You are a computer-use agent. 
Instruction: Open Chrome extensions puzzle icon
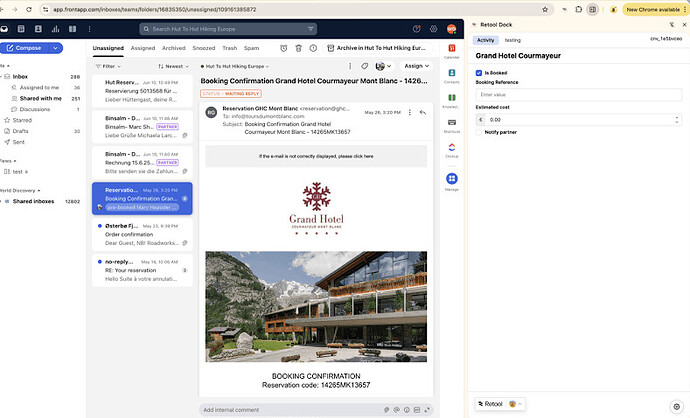579,9
